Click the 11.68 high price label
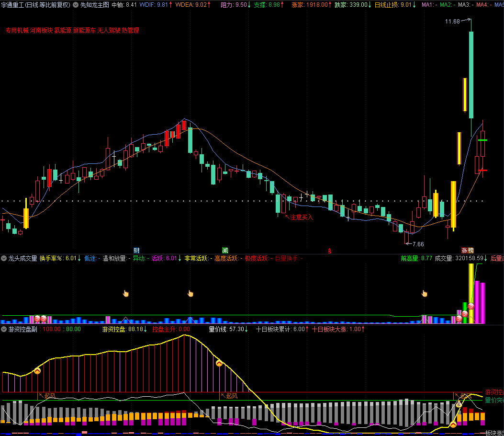 tap(452, 22)
